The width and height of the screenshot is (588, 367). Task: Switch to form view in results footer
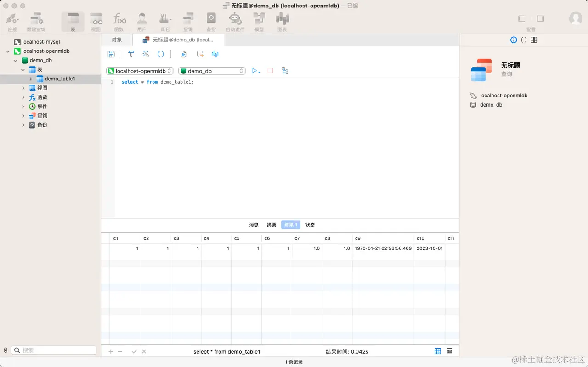[x=449, y=351]
